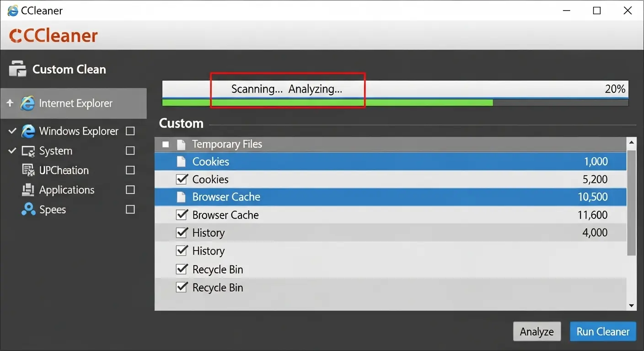Image resolution: width=644 pixels, height=351 pixels.
Task: Click the Internet Explorer browser icon
Action: [27, 103]
